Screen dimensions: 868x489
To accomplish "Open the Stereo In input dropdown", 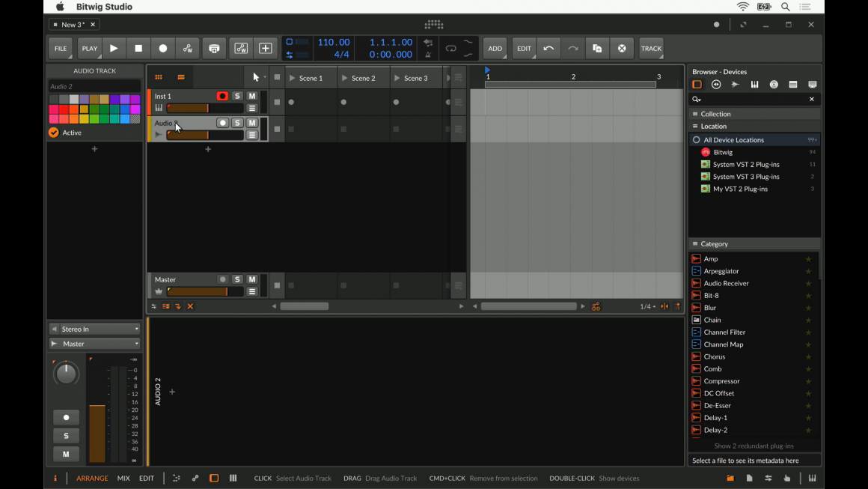I will point(94,329).
